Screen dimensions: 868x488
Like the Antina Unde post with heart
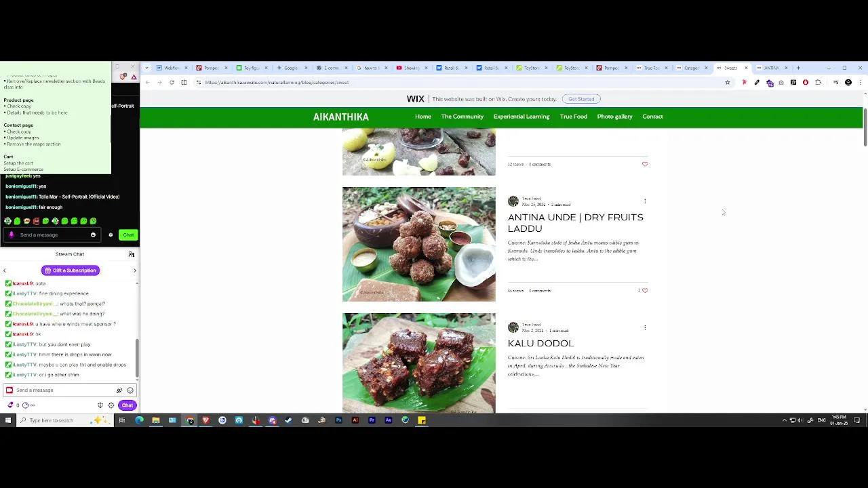[x=645, y=291]
